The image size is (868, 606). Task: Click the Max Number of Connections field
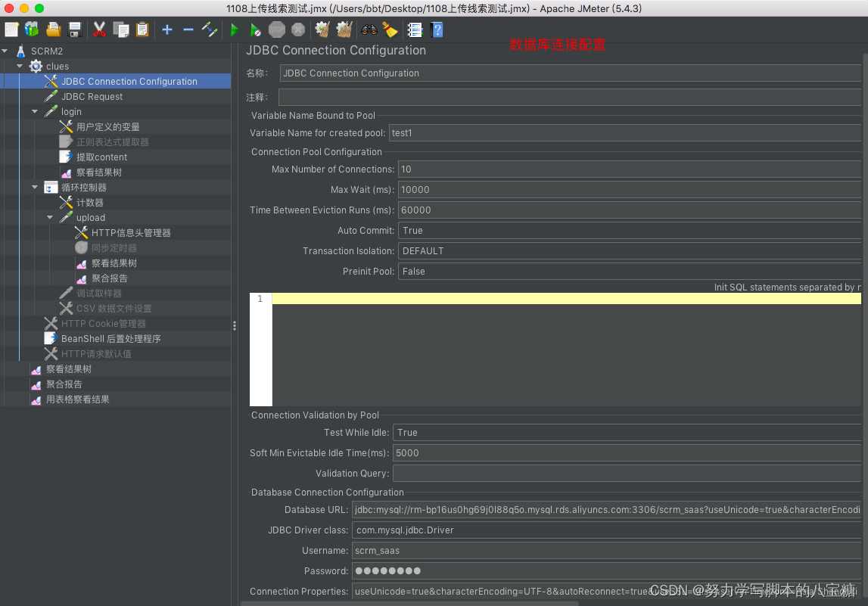630,169
